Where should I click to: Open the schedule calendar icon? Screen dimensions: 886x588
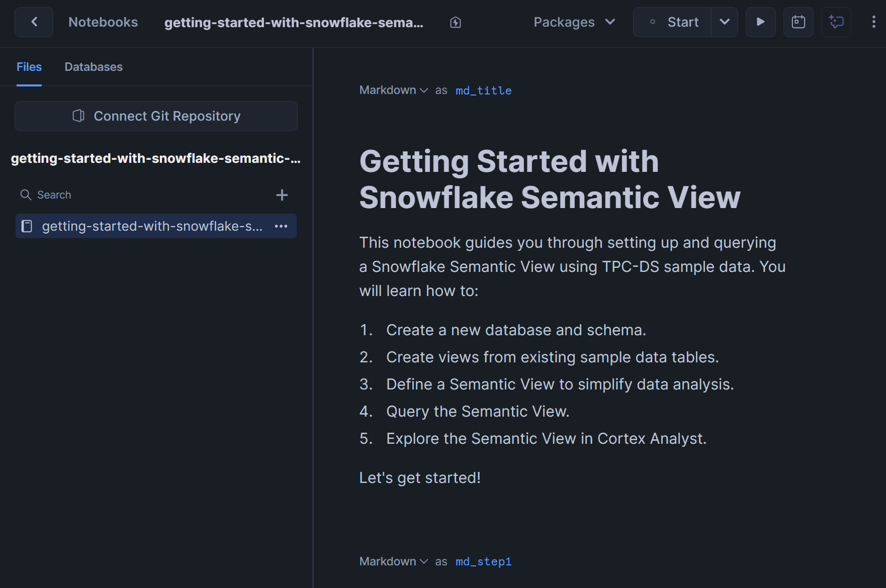click(x=799, y=22)
